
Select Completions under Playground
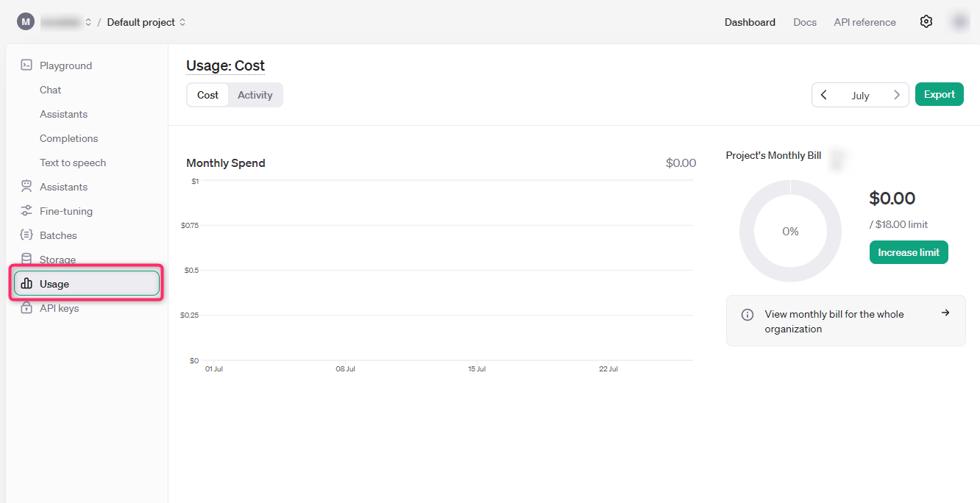pos(69,138)
